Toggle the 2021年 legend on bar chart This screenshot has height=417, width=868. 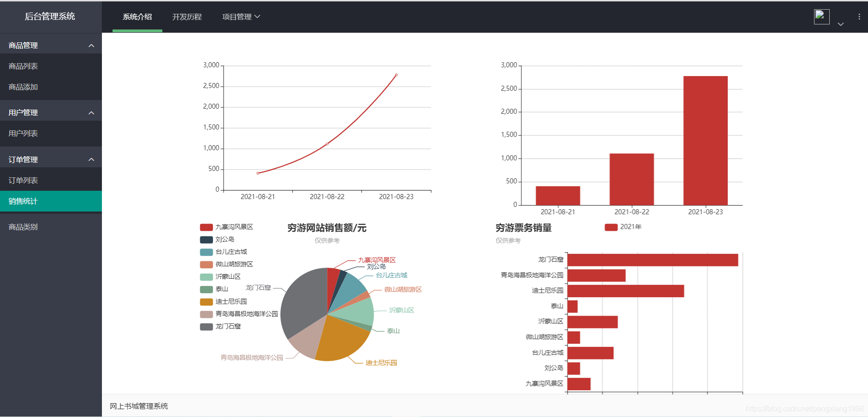click(623, 227)
